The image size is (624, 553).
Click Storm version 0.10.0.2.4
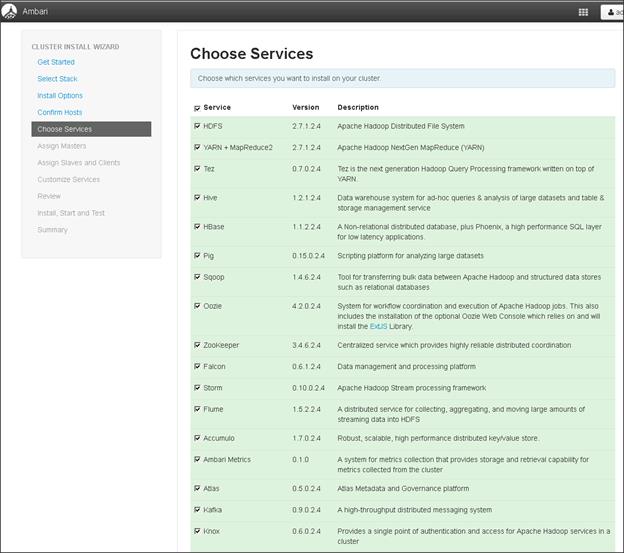tap(308, 388)
